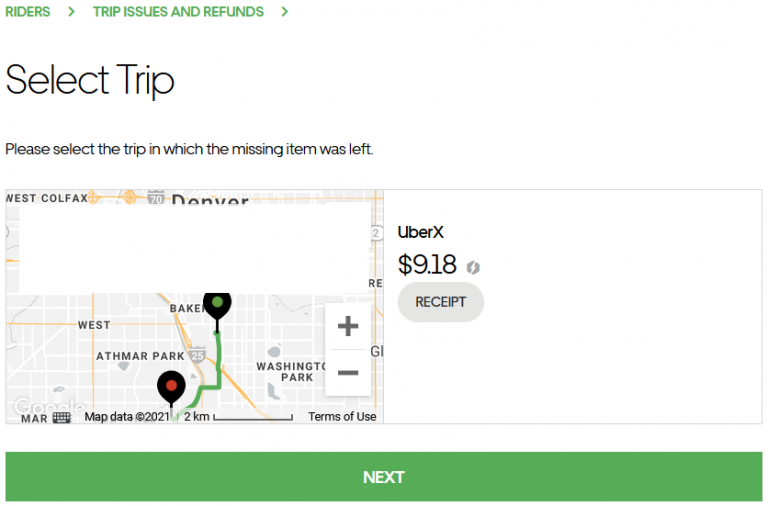The height and width of the screenshot is (506, 768).
Task: Click the chevron after Trip Issues and Refunds
Action: 285,12
